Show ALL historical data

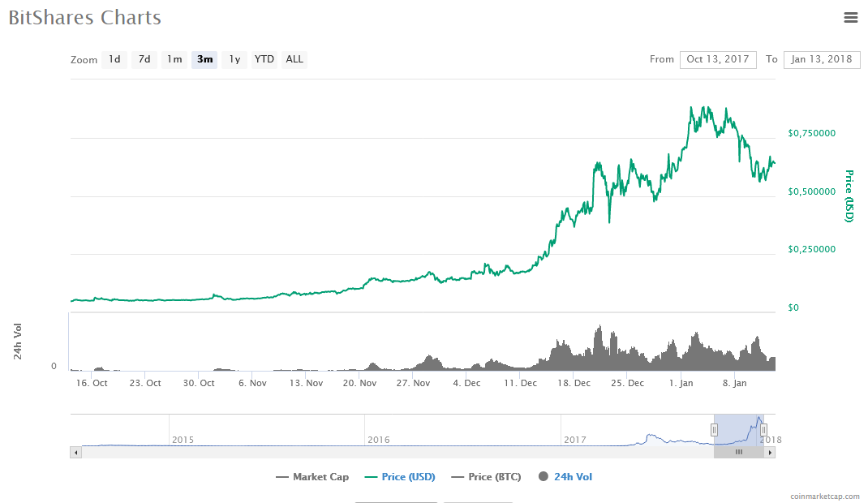point(294,59)
